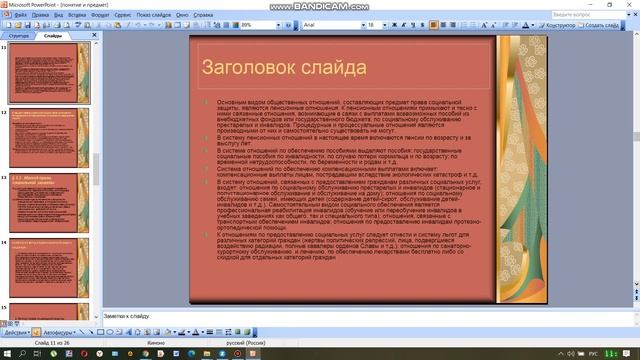Save the presentation with the floppy icon
Image resolution: width=640 pixels, height=360 pixels.
tap(28, 25)
